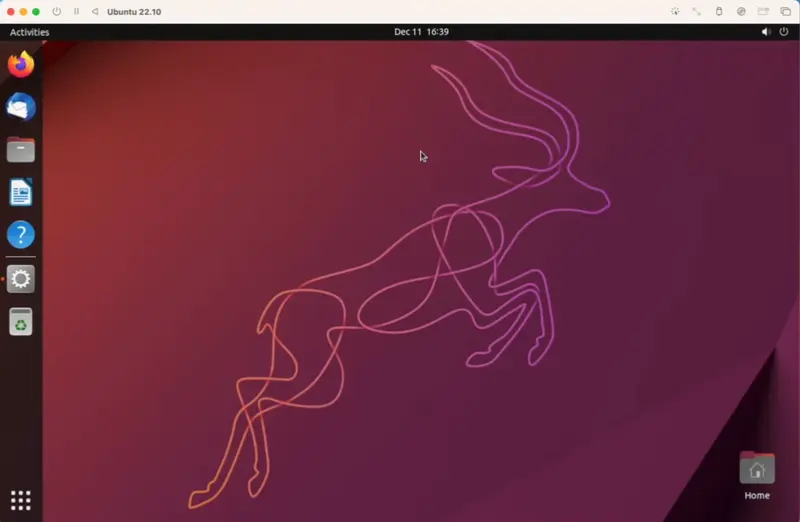Maximize the VM window green button
Screen dimensions: 800x522
click(x=36, y=11)
